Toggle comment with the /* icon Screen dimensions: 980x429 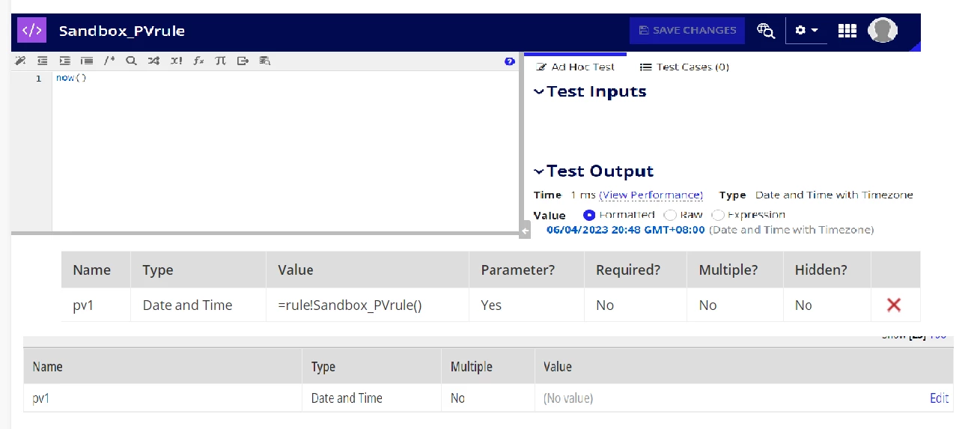click(x=109, y=61)
